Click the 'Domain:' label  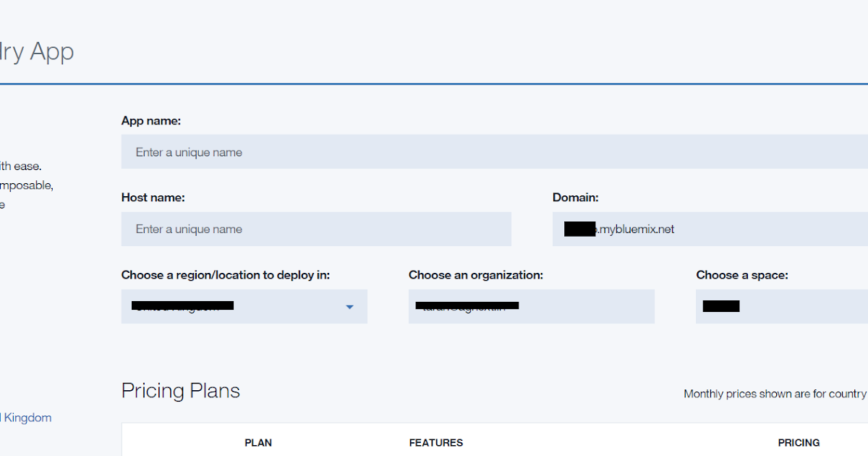pos(576,197)
